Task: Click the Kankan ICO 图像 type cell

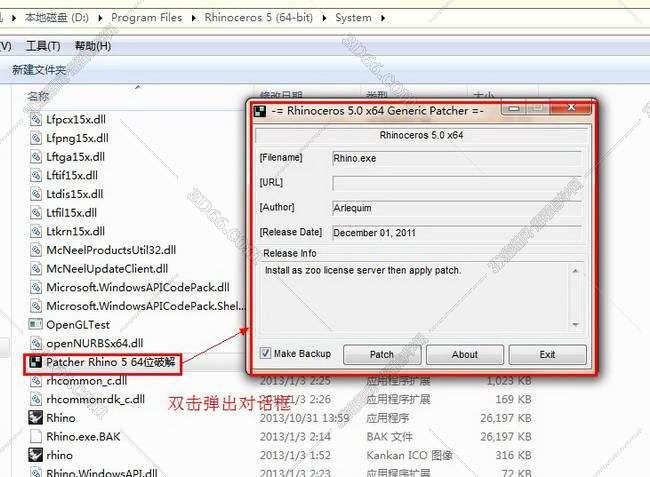Action: coord(409,455)
